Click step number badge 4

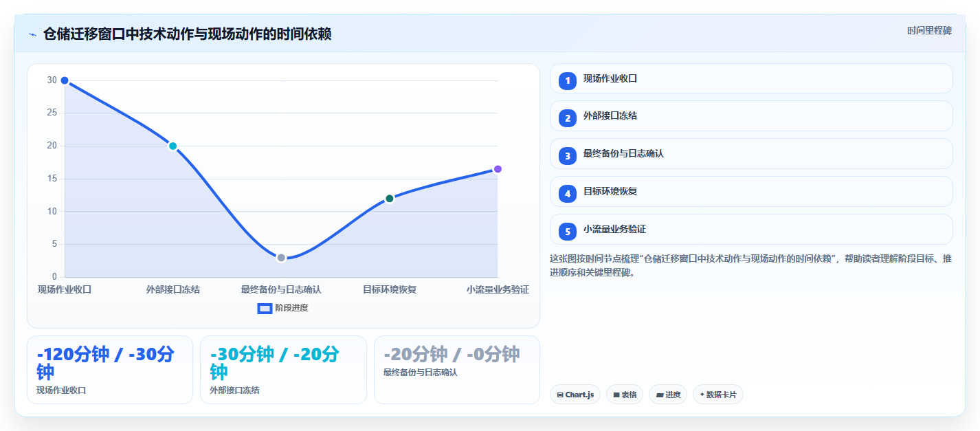pos(568,194)
